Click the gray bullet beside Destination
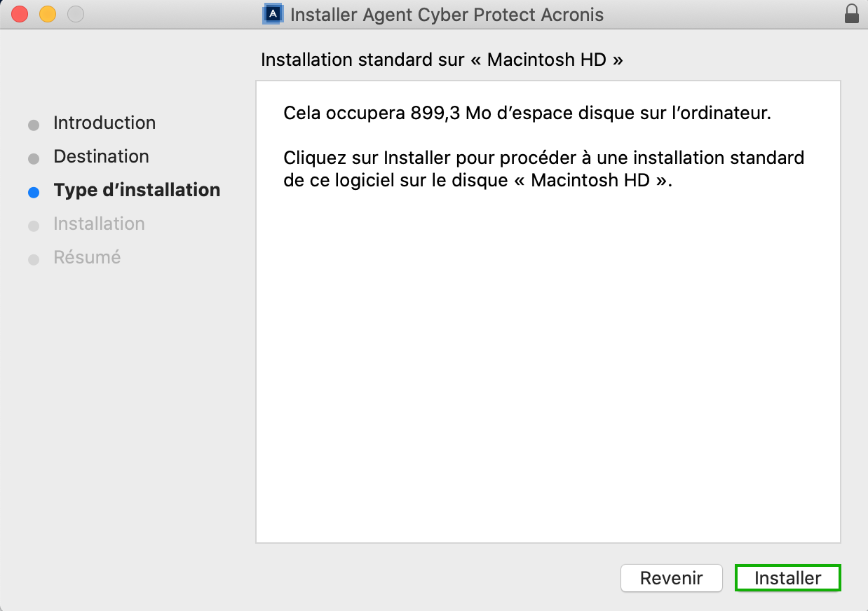Viewport: 868px width, 611px height. [x=34, y=159]
